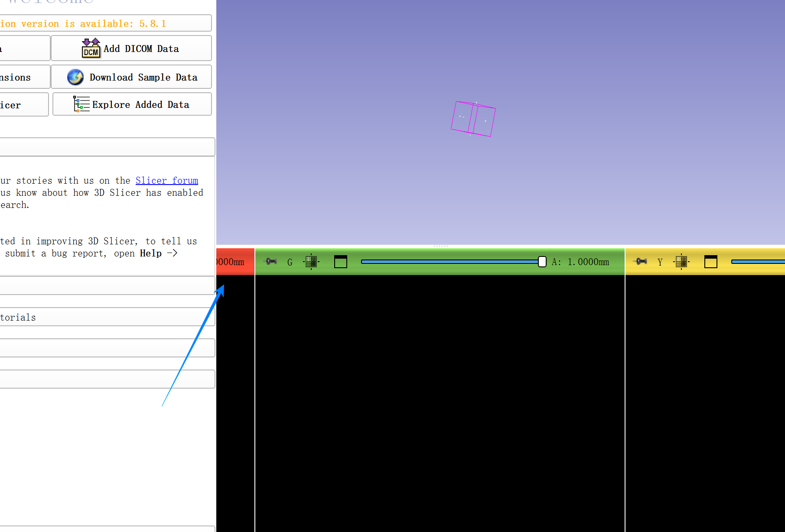Click the pin icon in green slice bar
Viewport: 785px width, 532px height.
[271, 261]
